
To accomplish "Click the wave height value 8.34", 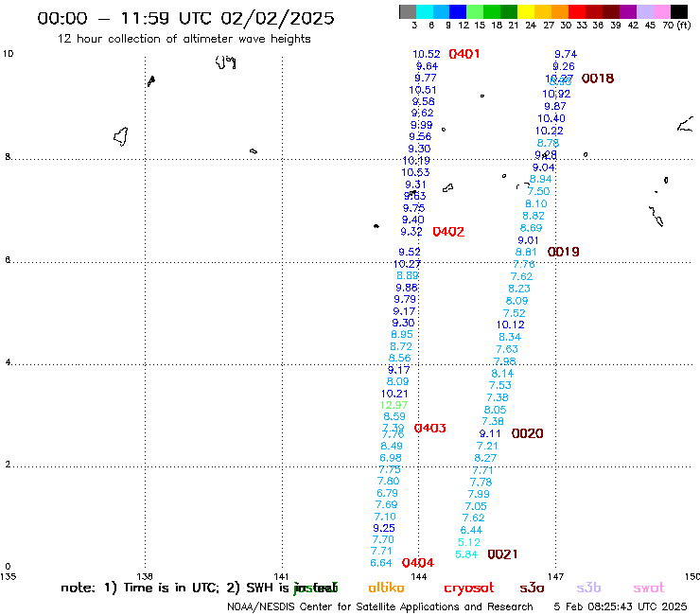I will point(510,337).
